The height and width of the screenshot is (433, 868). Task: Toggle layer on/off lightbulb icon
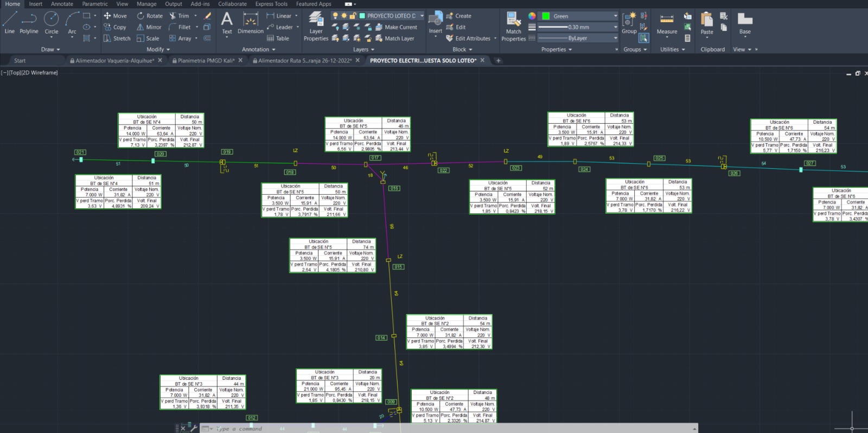point(335,16)
